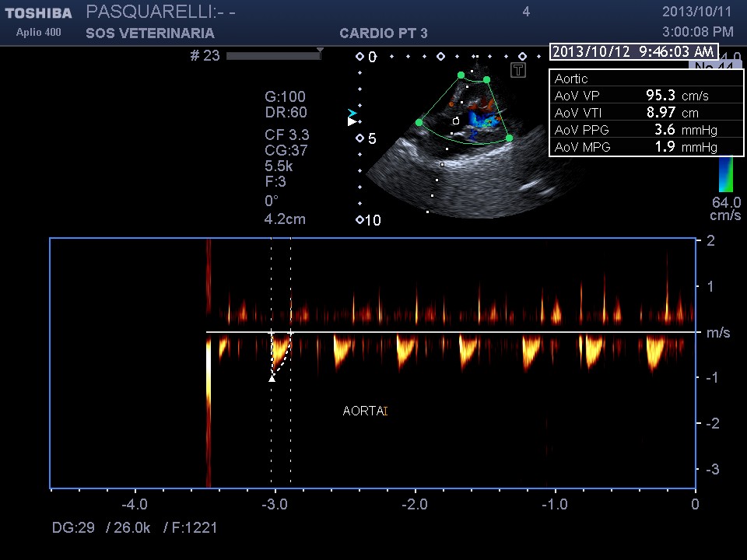Click the color velocity scale bar
747x560 pixels.
725,174
